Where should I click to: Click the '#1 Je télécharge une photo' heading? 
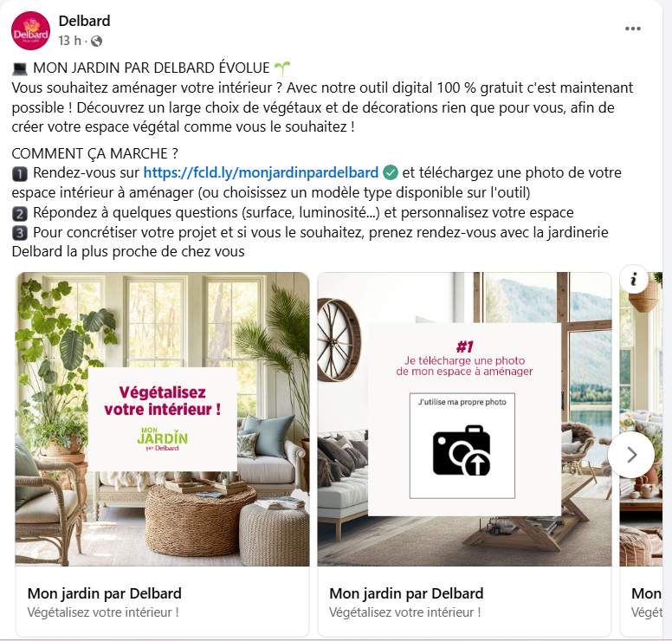point(464,359)
